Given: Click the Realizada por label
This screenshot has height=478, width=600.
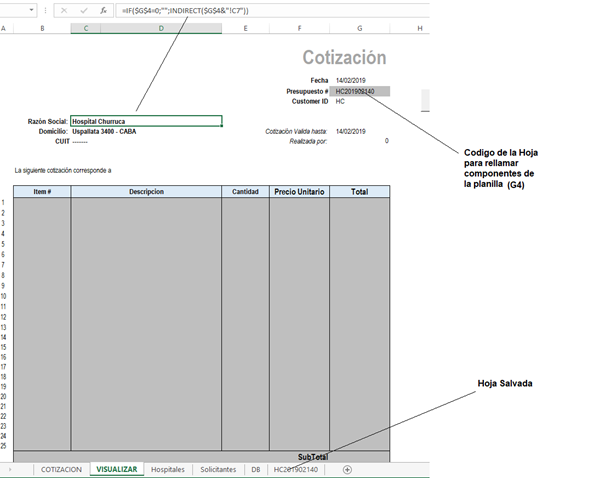Looking at the screenshot, I should click(x=308, y=141).
